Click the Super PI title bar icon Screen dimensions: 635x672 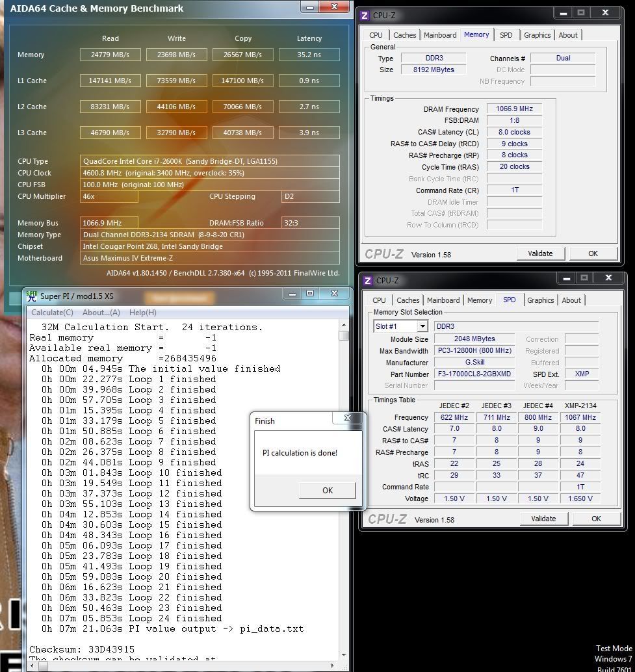[32, 296]
